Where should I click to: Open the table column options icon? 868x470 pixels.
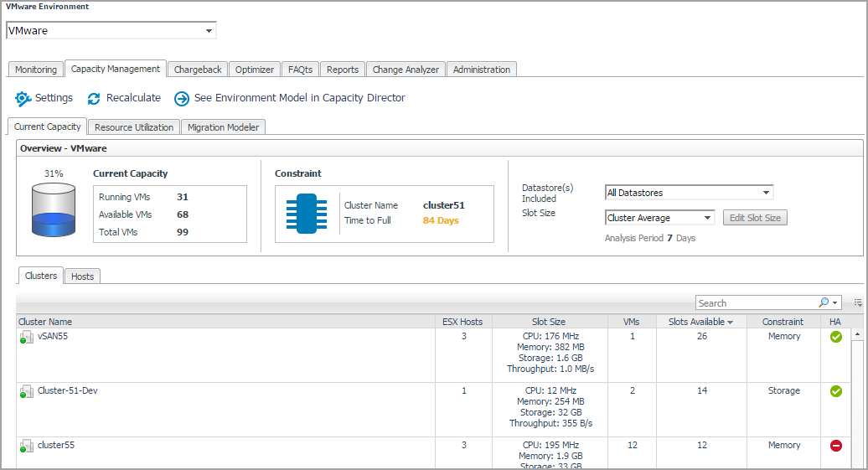point(858,302)
